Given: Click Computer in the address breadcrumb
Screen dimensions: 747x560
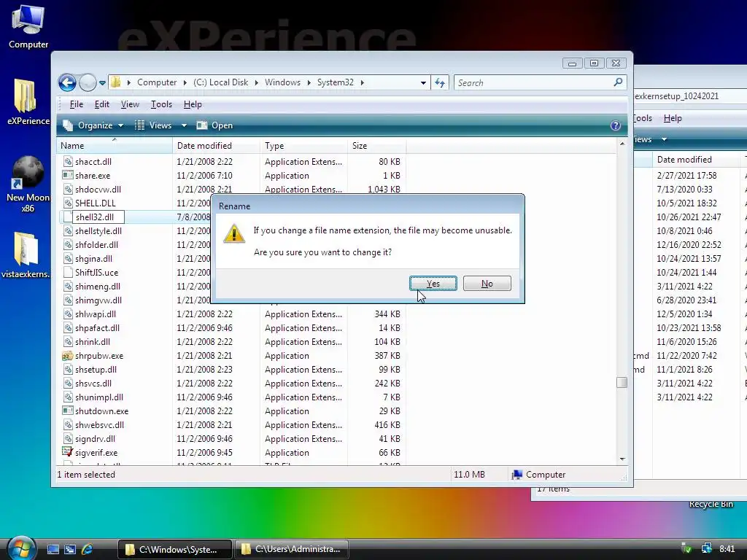Looking at the screenshot, I should (157, 82).
